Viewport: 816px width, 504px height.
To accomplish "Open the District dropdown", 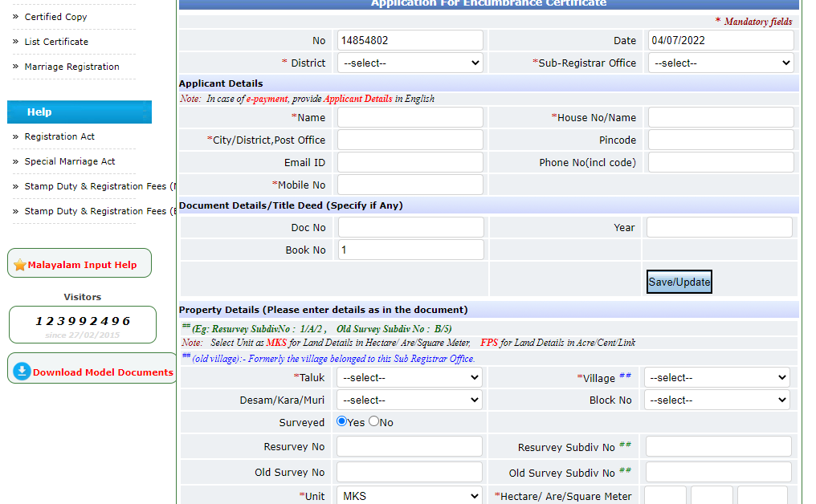I will tap(410, 62).
